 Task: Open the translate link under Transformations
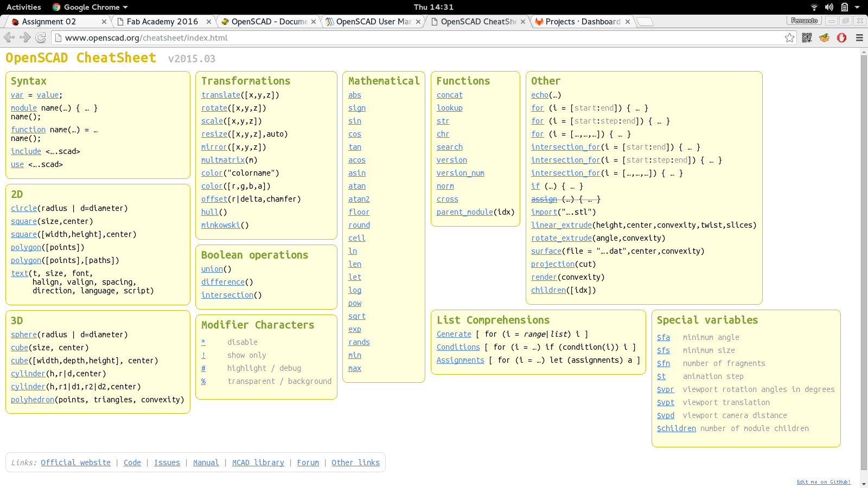click(221, 95)
